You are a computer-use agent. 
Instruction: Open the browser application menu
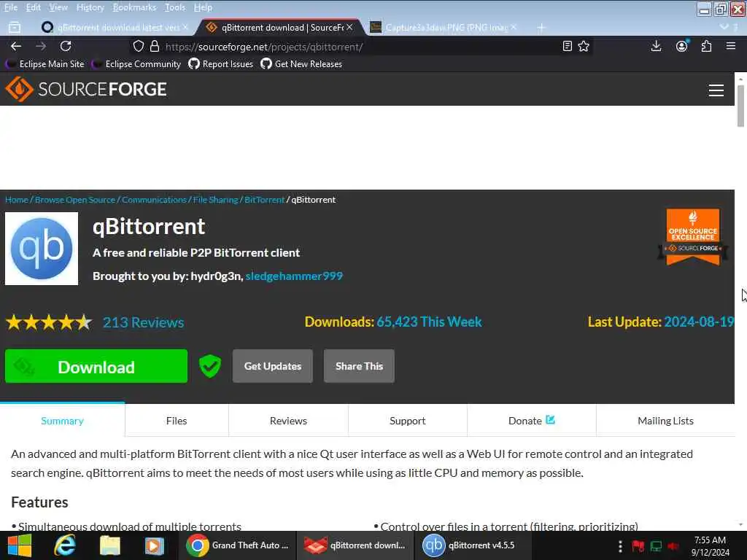click(x=731, y=46)
